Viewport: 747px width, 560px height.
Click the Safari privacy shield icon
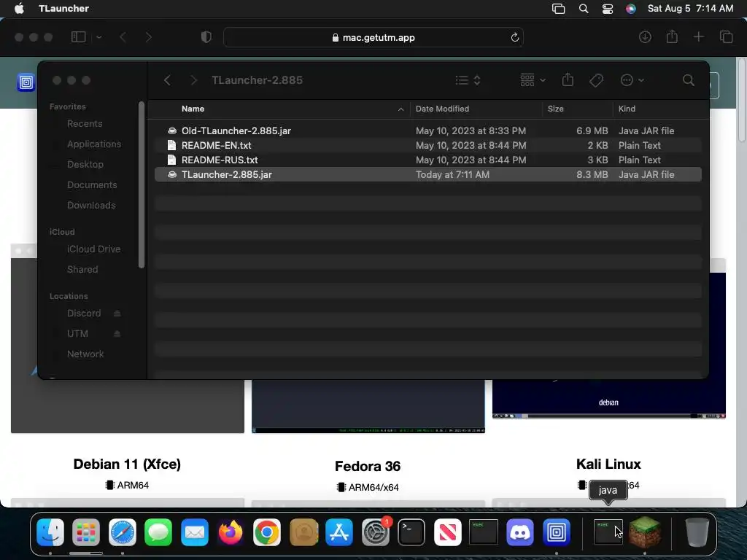tap(206, 37)
